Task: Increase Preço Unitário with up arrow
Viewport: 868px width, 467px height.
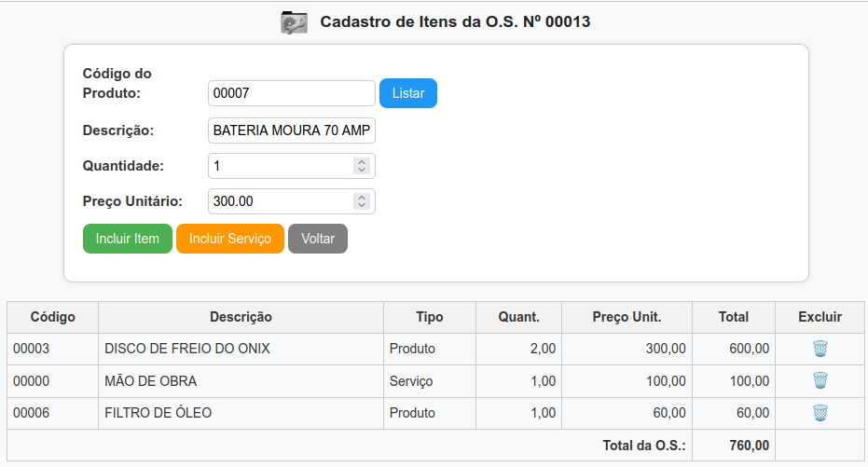Action: point(362,198)
